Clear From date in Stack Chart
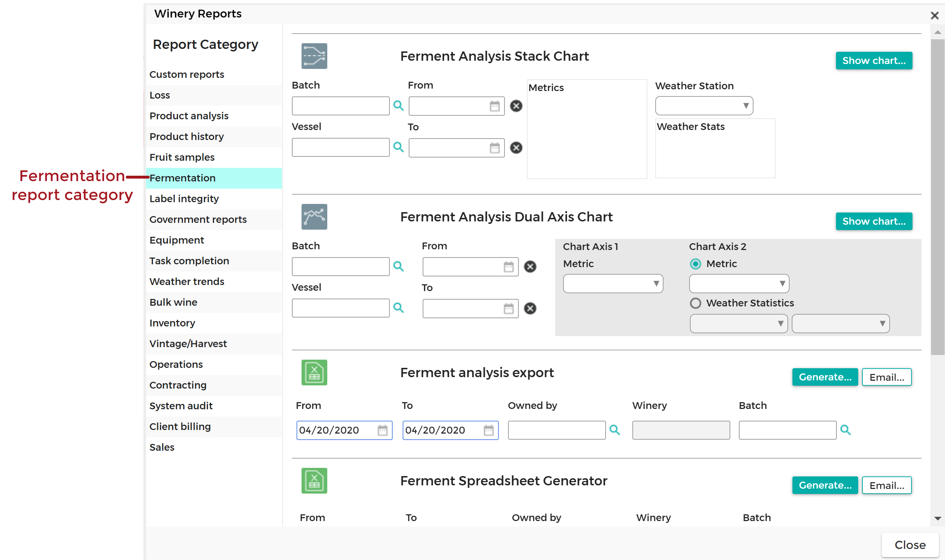 [x=516, y=106]
